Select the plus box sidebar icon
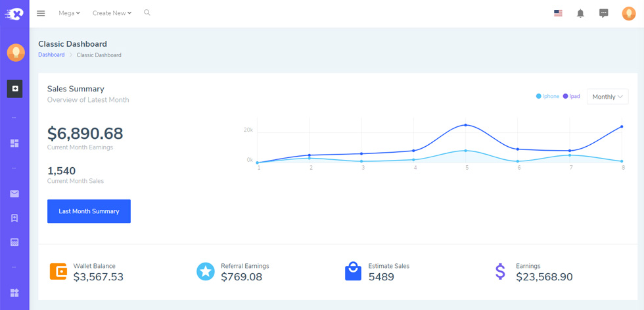The image size is (644, 310). 14,88
